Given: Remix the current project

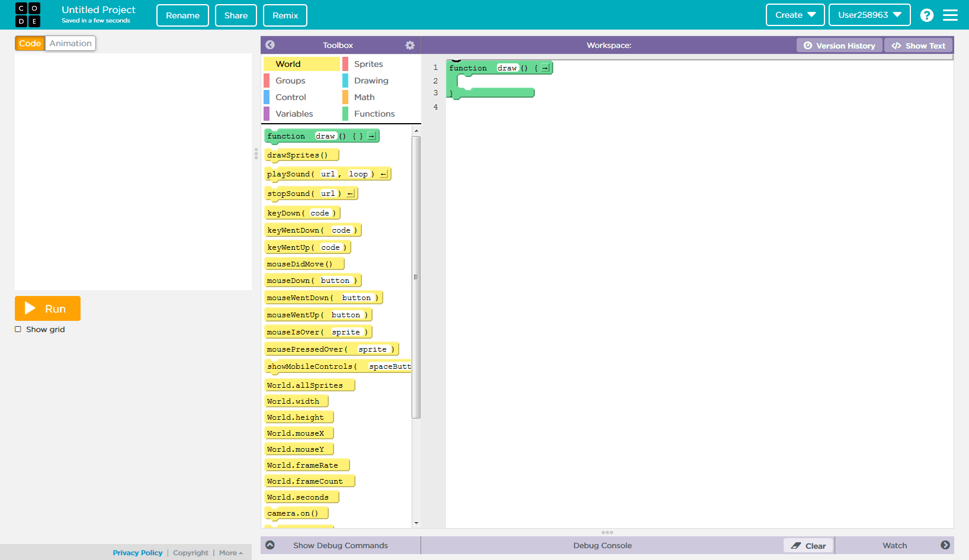Looking at the screenshot, I should click(x=285, y=15).
